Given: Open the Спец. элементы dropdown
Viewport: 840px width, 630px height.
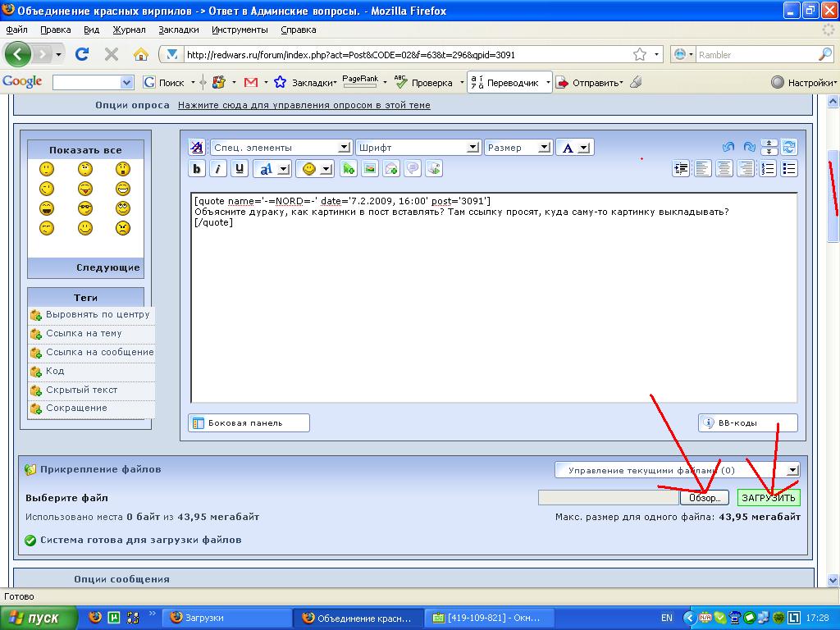Looking at the screenshot, I should [x=281, y=148].
